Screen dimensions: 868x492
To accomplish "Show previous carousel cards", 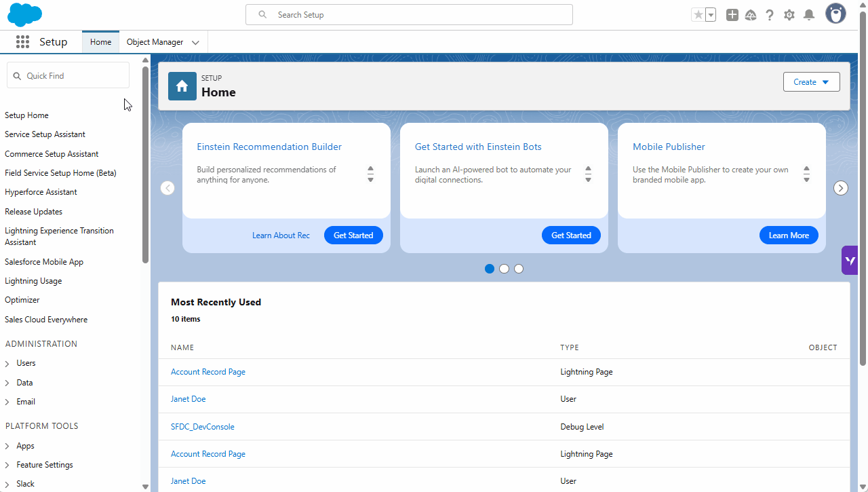I will [167, 188].
